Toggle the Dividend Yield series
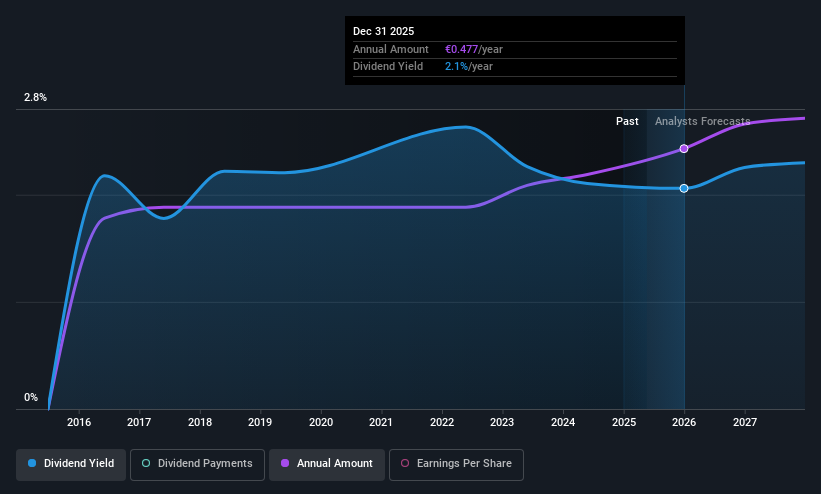This screenshot has height=494, width=821. [x=71, y=465]
